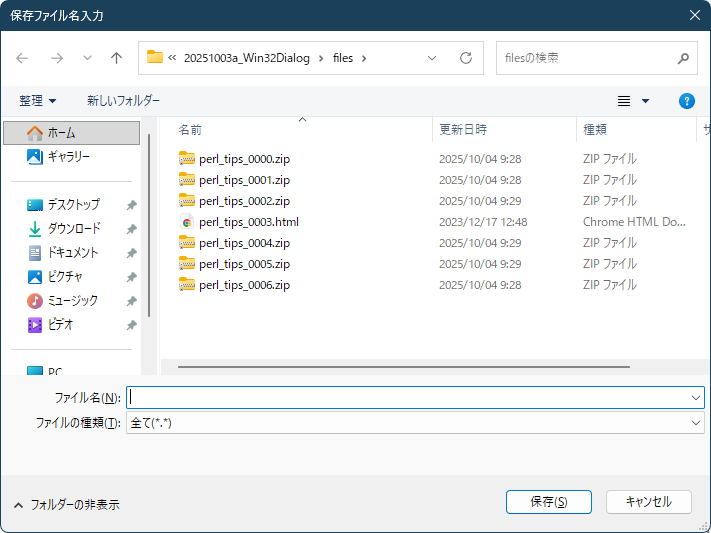Screen dimensions: 711x533
Task: Collapse folders with フォルダーの非表示
Action: 66,505
